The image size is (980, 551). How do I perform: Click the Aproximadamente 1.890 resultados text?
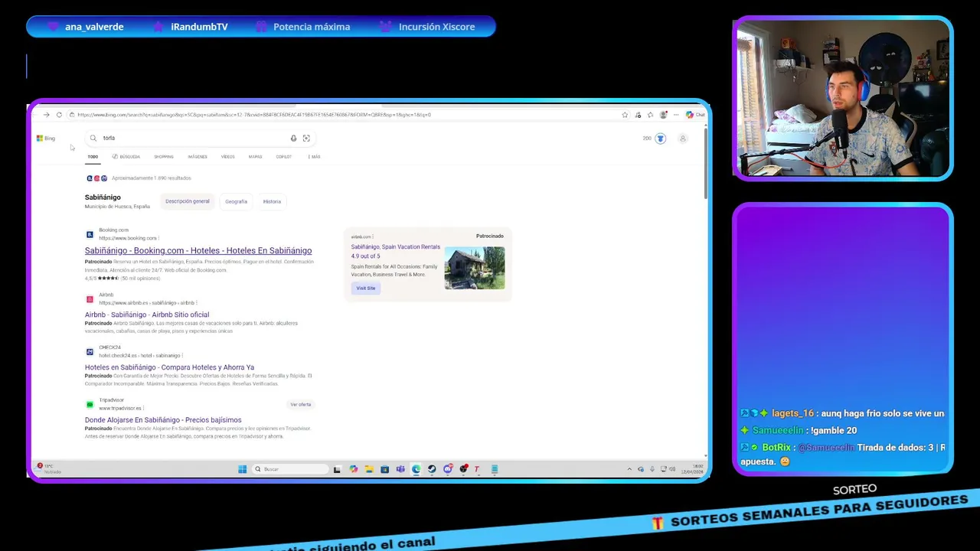[x=152, y=178]
